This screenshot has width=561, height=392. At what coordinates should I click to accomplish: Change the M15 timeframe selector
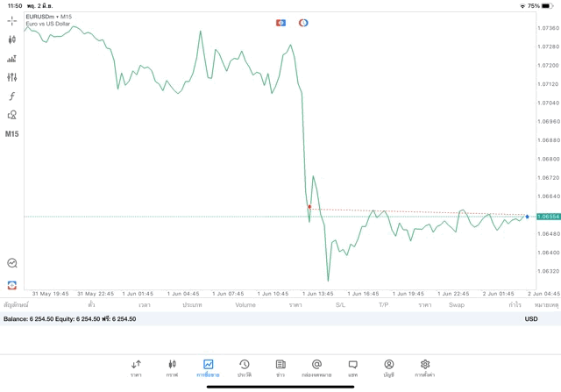coord(12,134)
